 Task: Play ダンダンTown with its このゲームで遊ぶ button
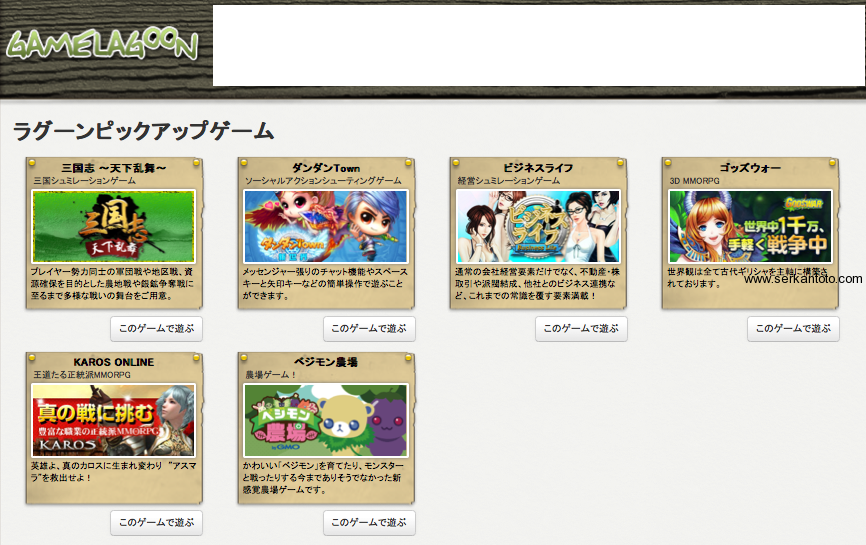point(369,329)
